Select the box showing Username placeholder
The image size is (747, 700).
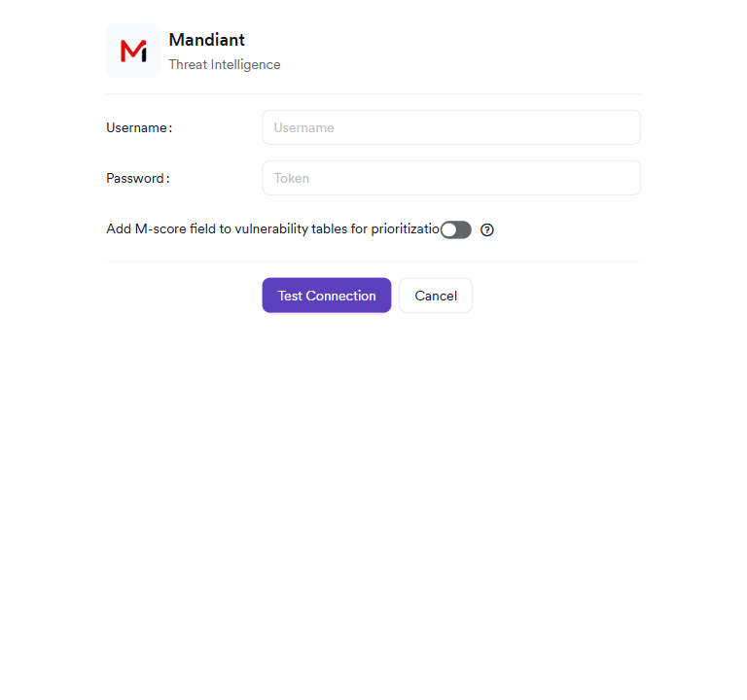click(x=451, y=127)
